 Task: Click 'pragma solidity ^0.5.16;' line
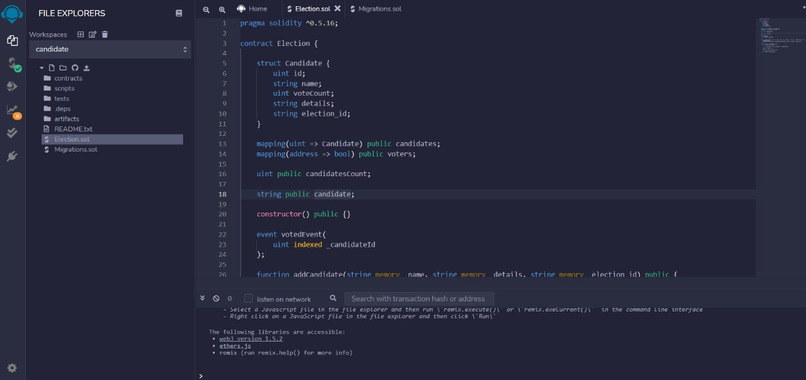click(289, 23)
